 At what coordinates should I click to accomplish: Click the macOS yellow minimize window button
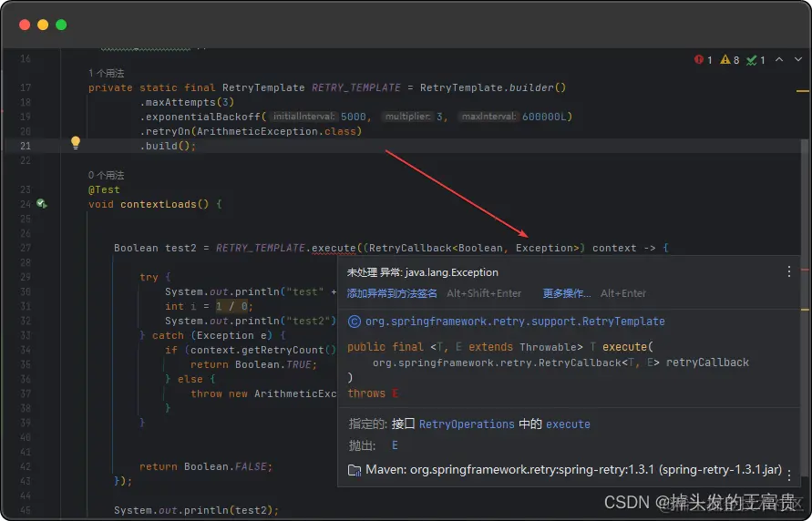43,25
